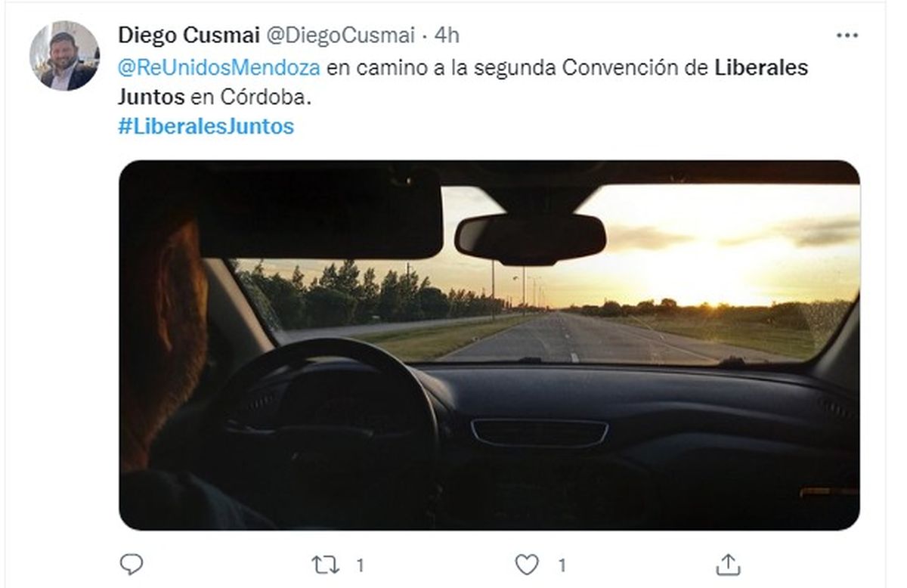Click the dashboard air vent in photo
The height and width of the screenshot is (588, 907).
540,433
